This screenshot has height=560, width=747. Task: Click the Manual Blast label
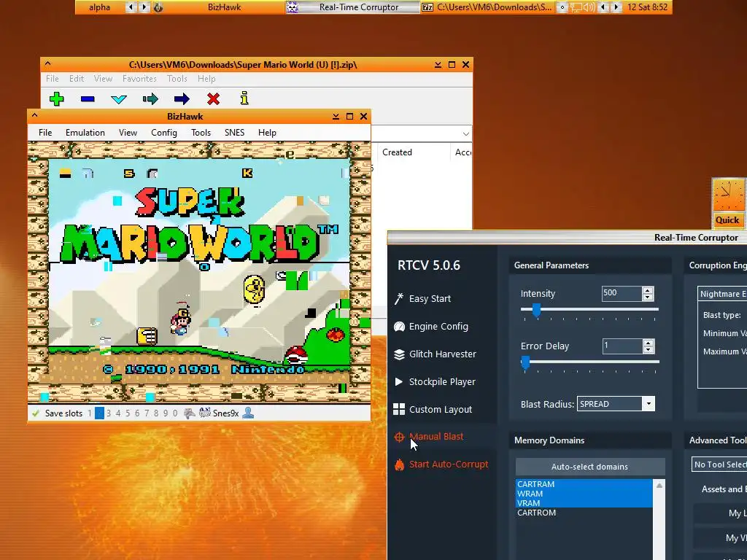click(436, 436)
